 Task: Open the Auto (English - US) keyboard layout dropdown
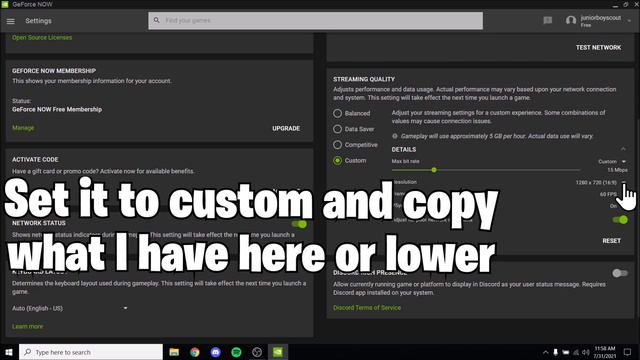pyautogui.click(x=70, y=308)
